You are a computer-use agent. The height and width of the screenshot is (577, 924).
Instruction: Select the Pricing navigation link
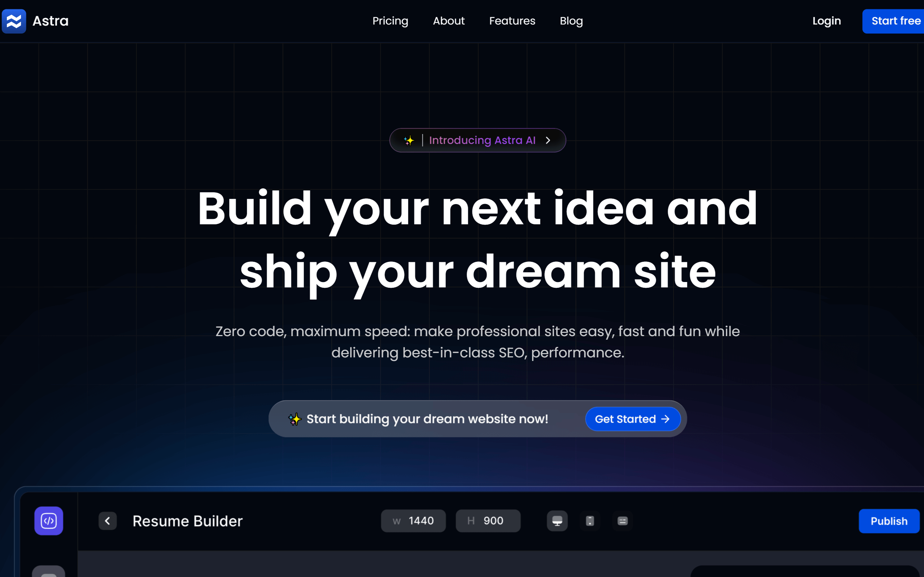pos(391,21)
